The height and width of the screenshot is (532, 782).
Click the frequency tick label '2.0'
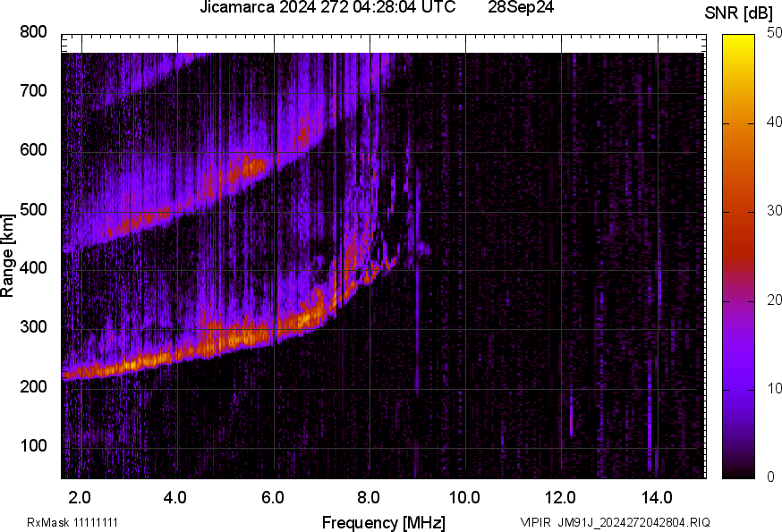[x=80, y=498]
